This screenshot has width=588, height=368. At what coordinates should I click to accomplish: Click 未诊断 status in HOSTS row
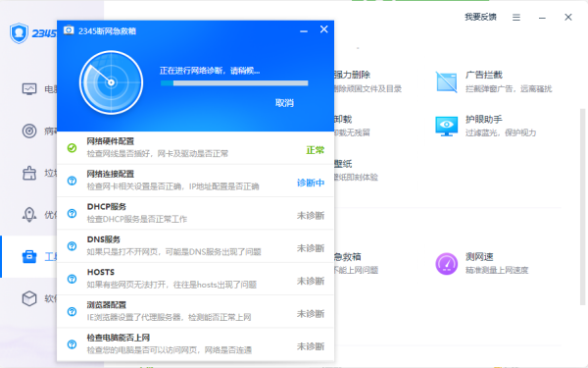(x=311, y=281)
